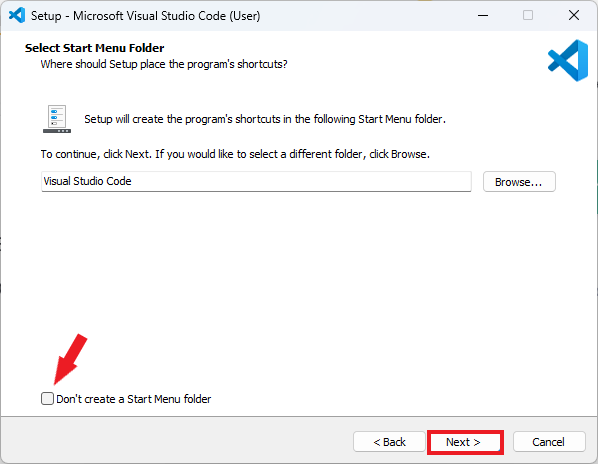Click the setup wizard checklist icon

point(57,119)
